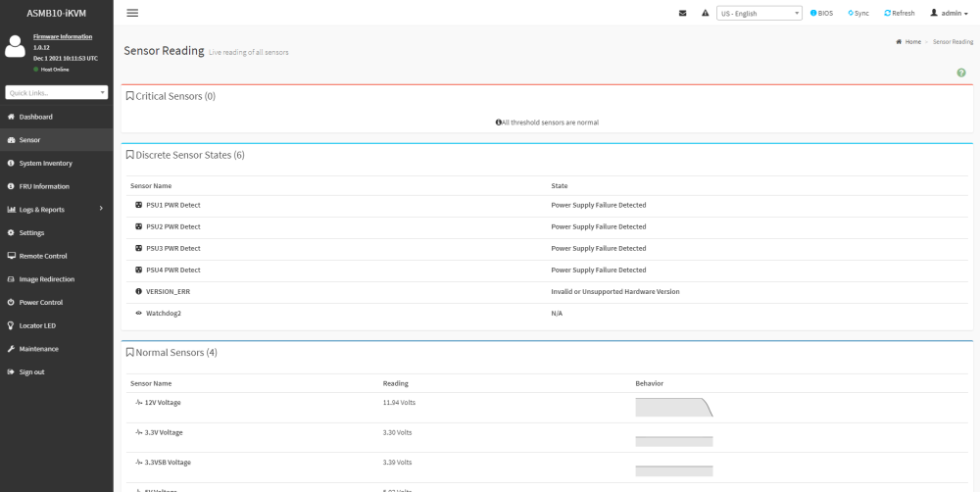Click the 12V Voltage behavior graph
This screenshot has height=492, width=980.
coord(674,407)
